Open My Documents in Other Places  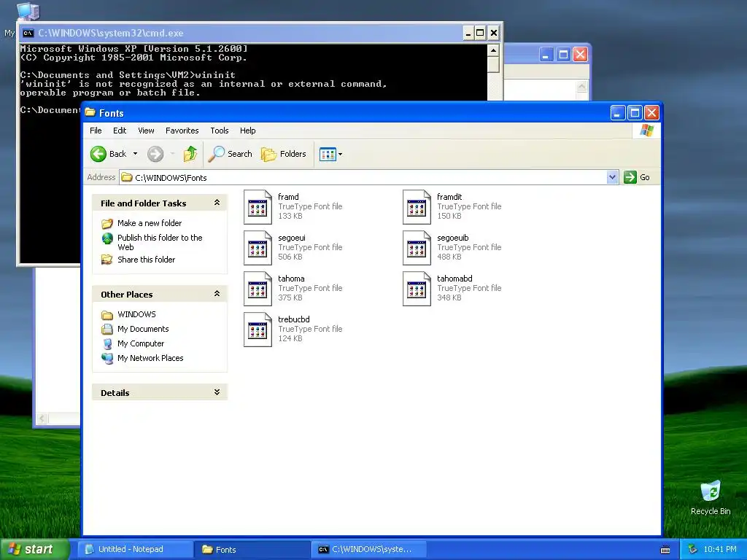point(143,329)
